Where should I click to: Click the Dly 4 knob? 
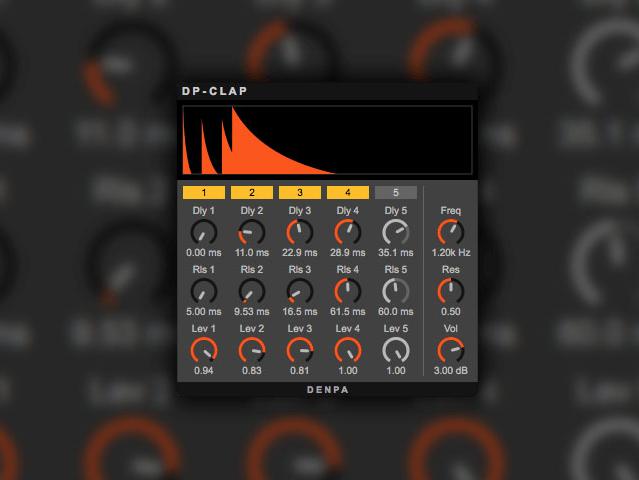coord(348,233)
